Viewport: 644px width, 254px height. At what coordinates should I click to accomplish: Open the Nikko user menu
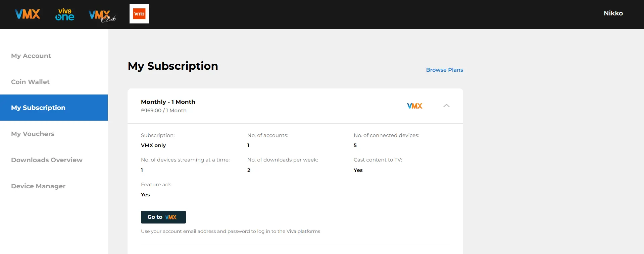[613, 13]
